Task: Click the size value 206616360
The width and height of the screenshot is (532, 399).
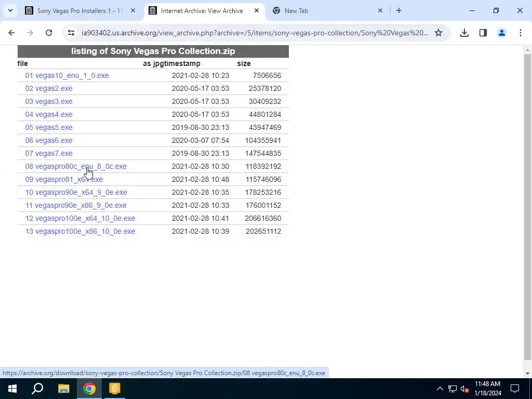Action: click(263, 218)
